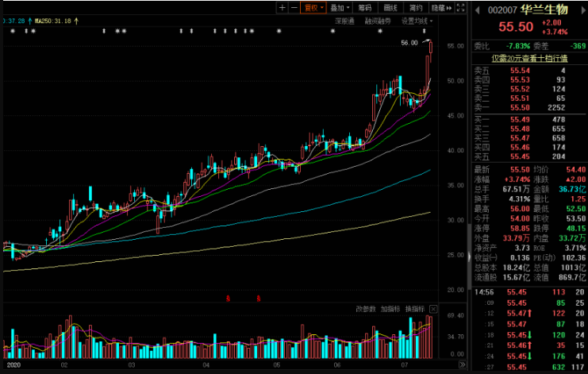Viewport: 588px width, 374px height.
Task: Click the 深港通 tag link
Action: pyautogui.click(x=344, y=21)
